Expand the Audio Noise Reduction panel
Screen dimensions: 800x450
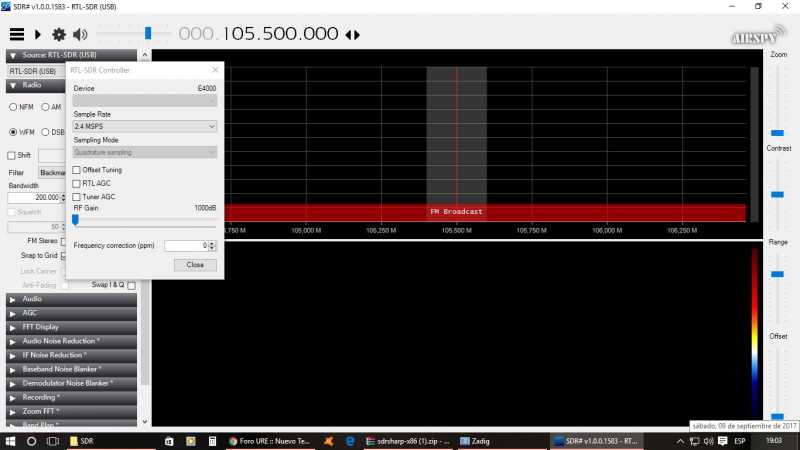pyautogui.click(x=70, y=341)
